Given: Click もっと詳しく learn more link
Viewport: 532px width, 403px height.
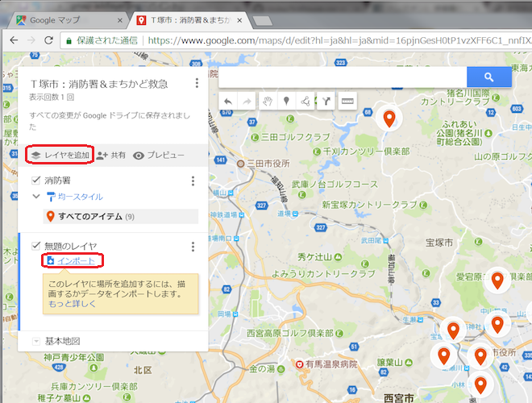Looking at the screenshot, I should click(72, 304).
